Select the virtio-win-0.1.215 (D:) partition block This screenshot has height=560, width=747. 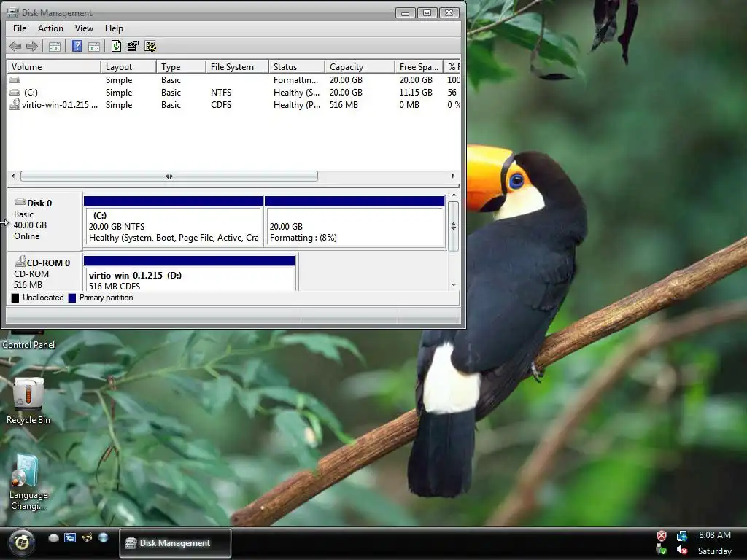pos(190,273)
